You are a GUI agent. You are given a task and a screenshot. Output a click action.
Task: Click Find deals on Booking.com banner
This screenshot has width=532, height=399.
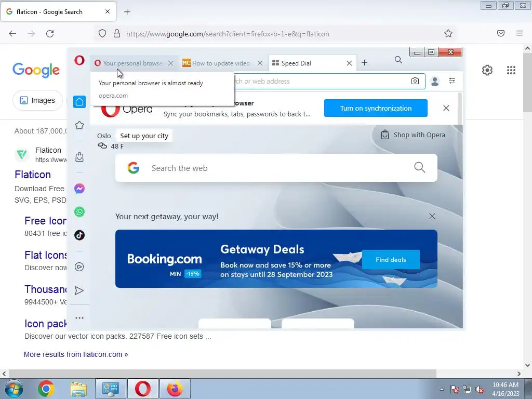click(391, 260)
